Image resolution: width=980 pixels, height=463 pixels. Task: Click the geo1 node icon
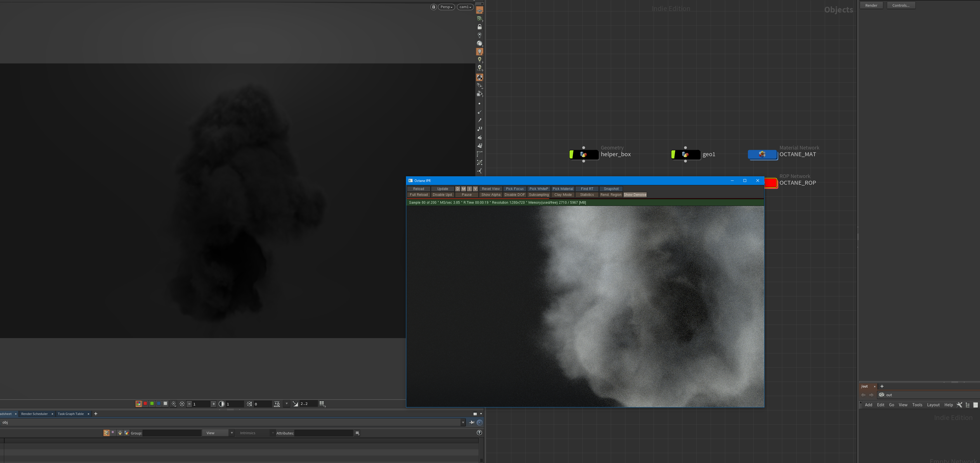click(x=685, y=154)
